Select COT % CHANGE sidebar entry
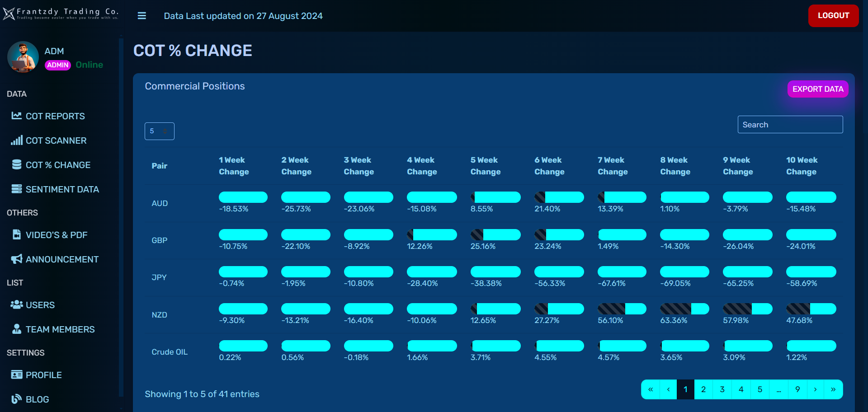 click(x=58, y=165)
